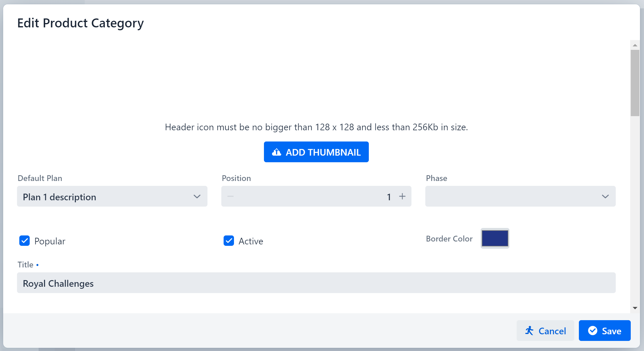The height and width of the screenshot is (351, 644).
Task: Click the chevron icon on Phase field
Action: [605, 196]
